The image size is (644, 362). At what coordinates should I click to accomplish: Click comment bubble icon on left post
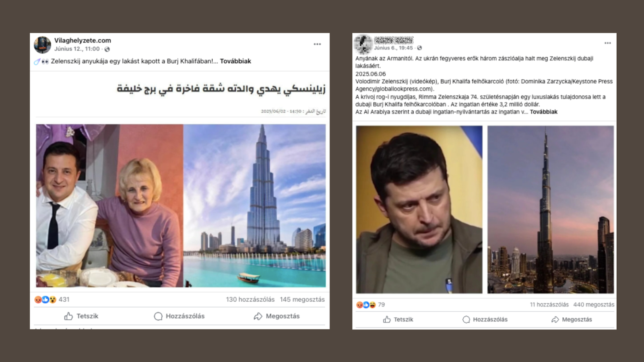[x=158, y=316]
